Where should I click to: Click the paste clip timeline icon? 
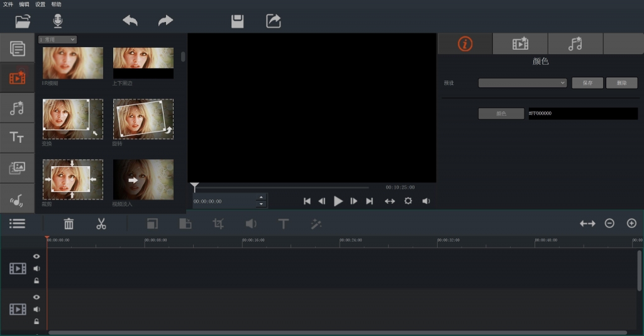click(x=186, y=223)
